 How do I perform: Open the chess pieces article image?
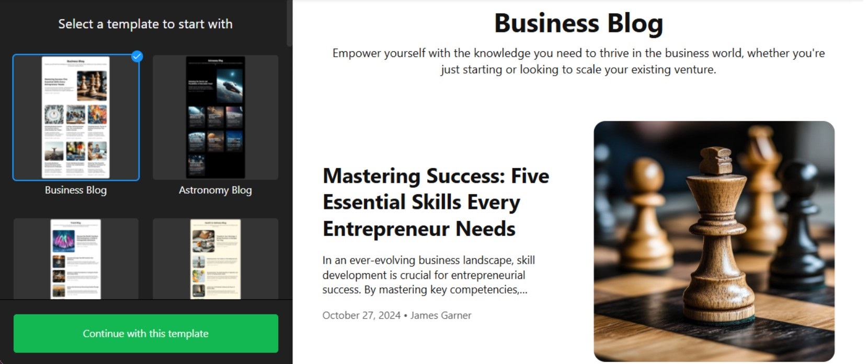(715, 241)
